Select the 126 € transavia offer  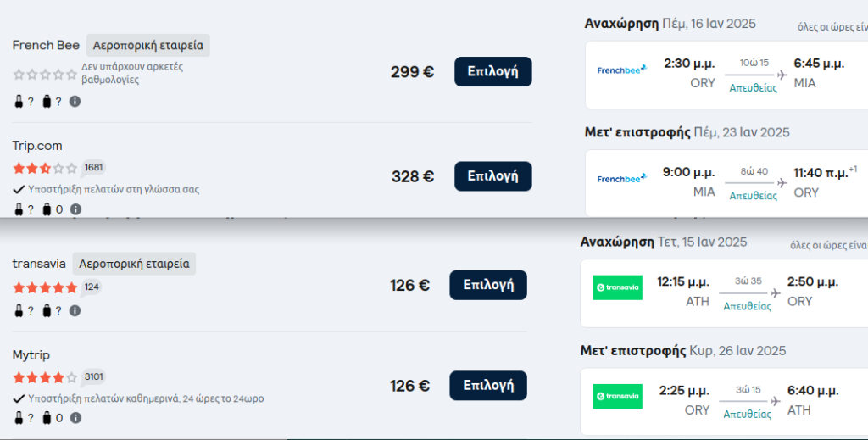pyautogui.click(x=487, y=285)
